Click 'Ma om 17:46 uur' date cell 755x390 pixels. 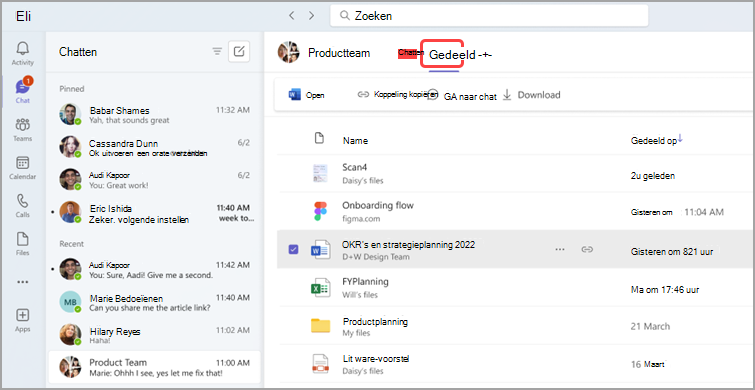click(664, 290)
